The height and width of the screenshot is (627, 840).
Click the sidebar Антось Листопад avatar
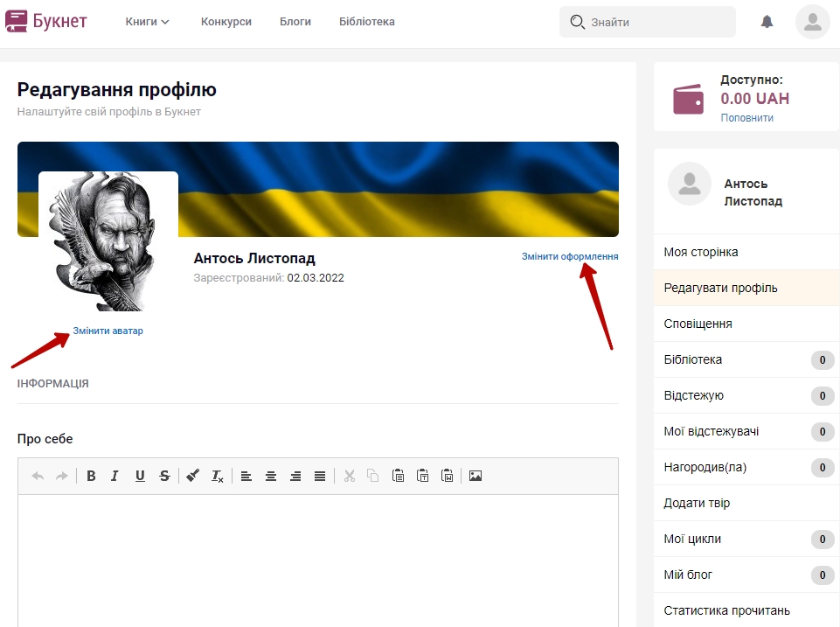pyautogui.click(x=690, y=184)
